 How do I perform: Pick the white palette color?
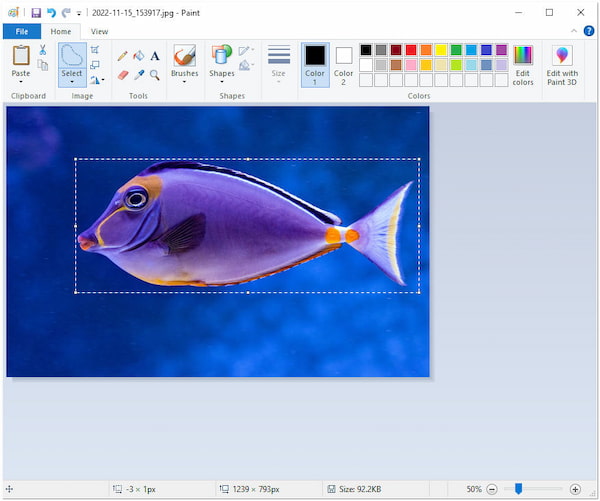point(366,65)
